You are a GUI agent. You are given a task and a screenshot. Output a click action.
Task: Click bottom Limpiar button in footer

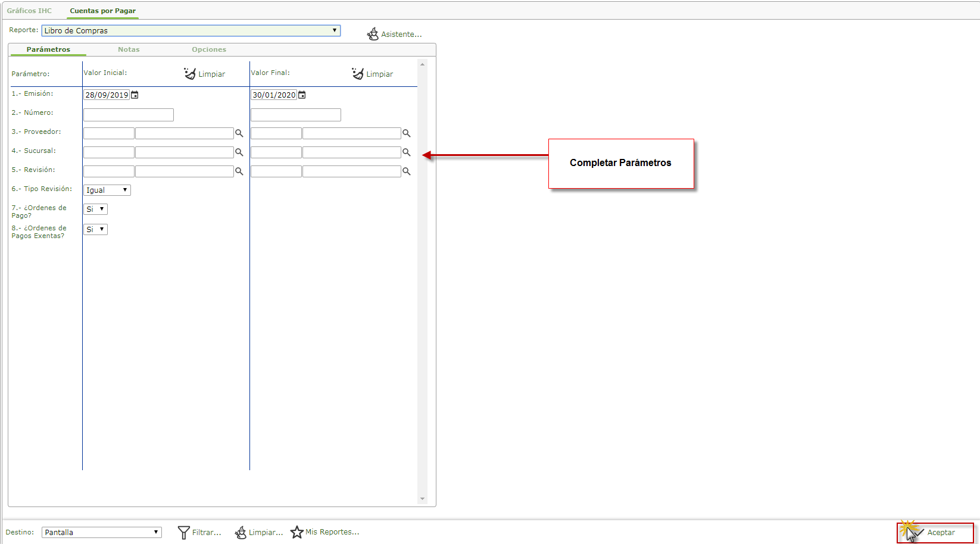pyautogui.click(x=259, y=533)
